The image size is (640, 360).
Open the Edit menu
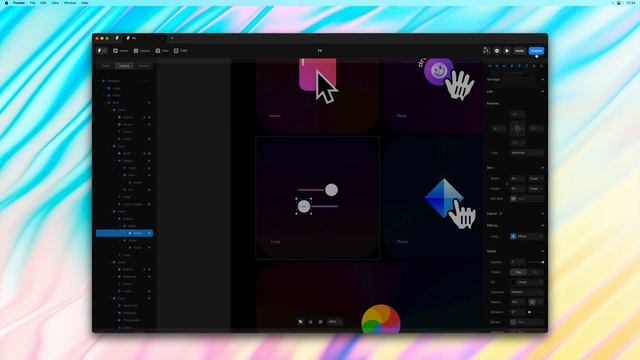pyautogui.click(x=43, y=2)
